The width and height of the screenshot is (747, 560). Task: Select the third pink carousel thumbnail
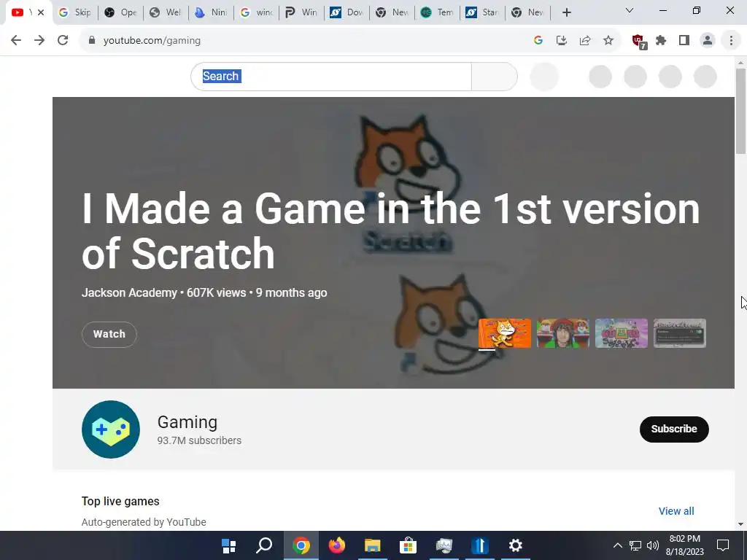[622, 333]
